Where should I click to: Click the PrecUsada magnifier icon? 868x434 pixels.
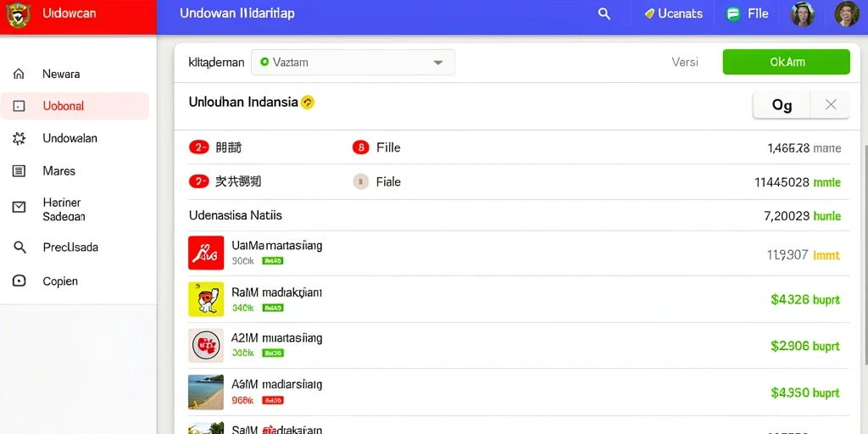[19, 248]
